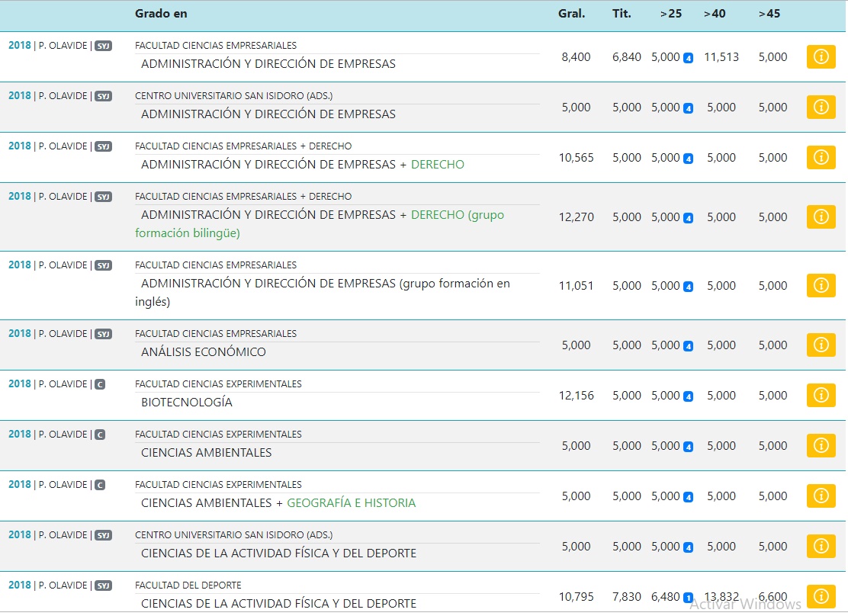
Task: Click blue 1 badge next to 6,480
Action: (688, 598)
